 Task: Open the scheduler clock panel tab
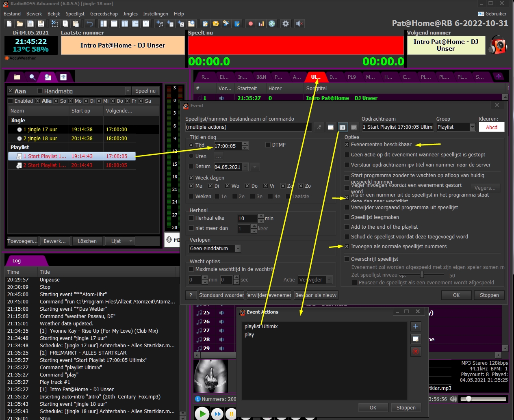(x=48, y=77)
